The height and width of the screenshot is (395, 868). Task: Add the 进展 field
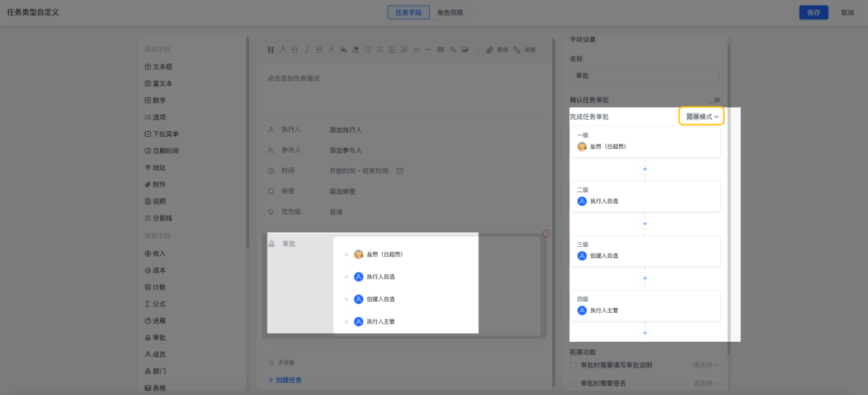click(x=155, y=321)
